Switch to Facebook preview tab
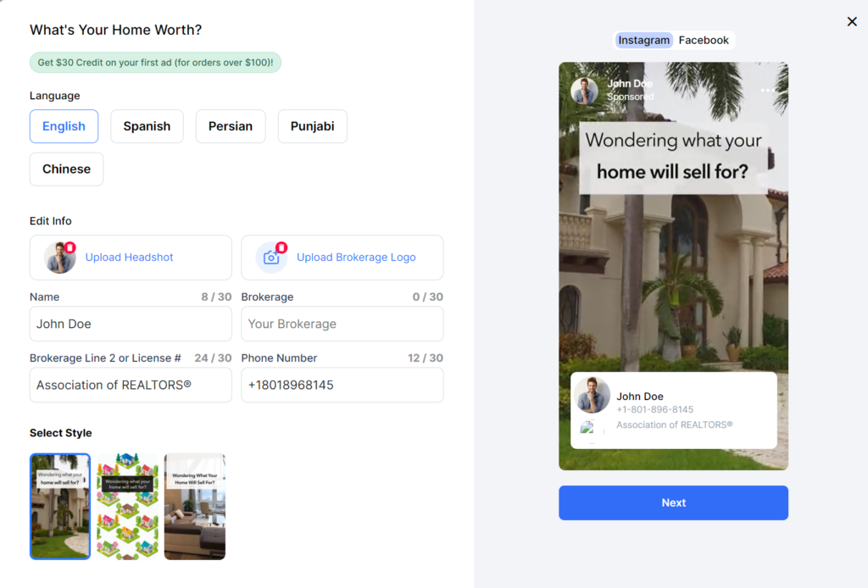Viewport: 868px width, 588px height. 704,40
